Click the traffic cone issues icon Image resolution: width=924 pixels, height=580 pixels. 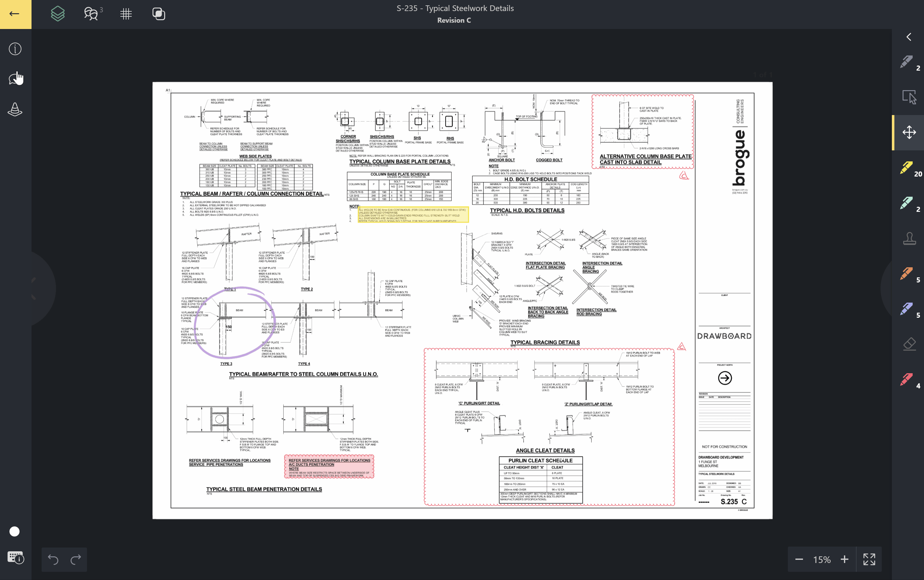[15, 110]
